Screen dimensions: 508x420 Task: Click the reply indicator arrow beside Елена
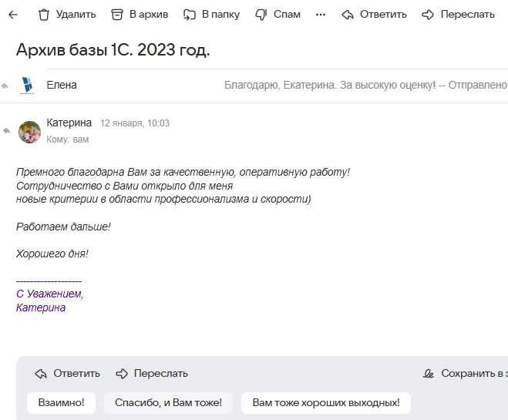(5, 86)
